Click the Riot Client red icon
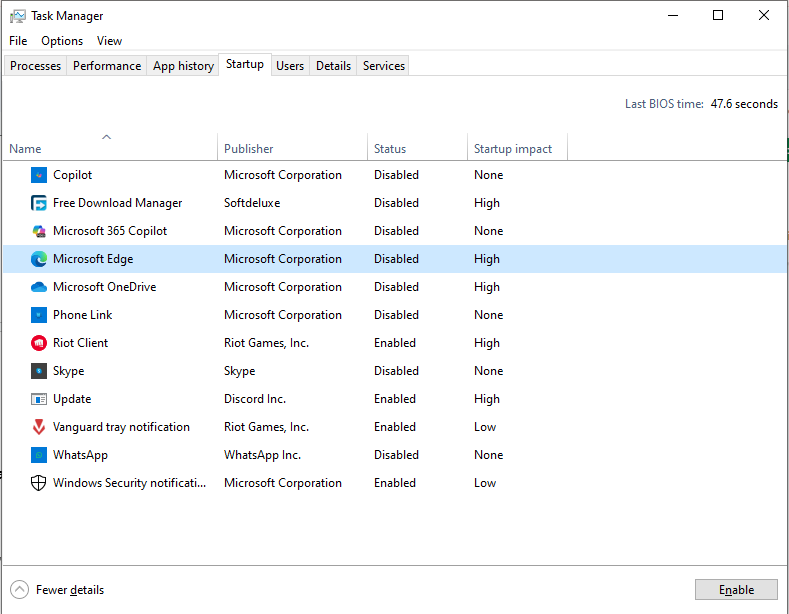Image resolution: width=789 pixels, height=614 pixels. pos(39,343)
